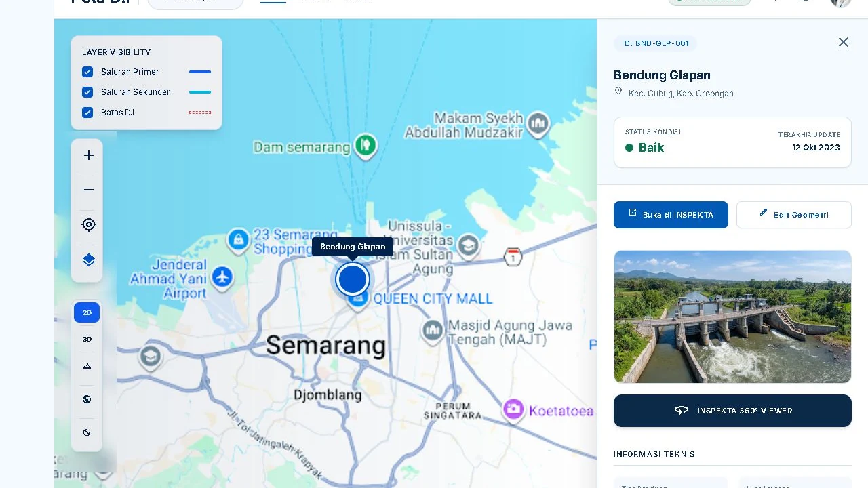Click the INFORMASI TEKNIS section heading
The height and width of the screenshot is (488, 868).
point(654,454)
